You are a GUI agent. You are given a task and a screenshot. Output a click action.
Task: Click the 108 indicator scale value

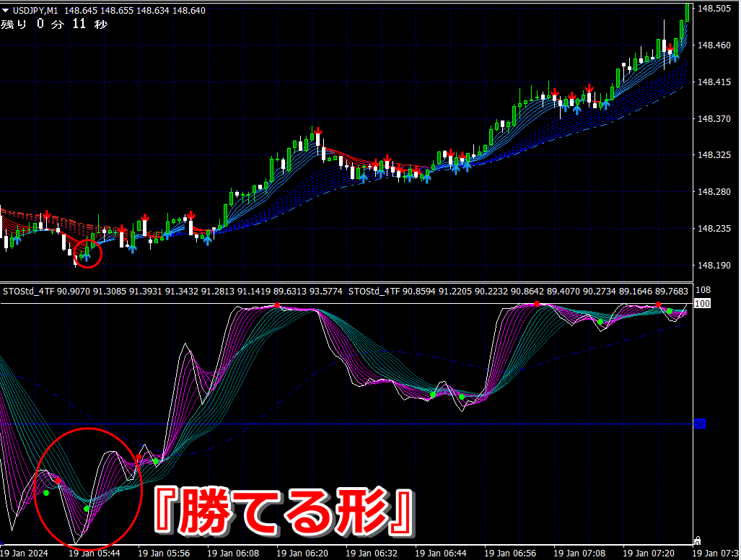coord(703,290)
